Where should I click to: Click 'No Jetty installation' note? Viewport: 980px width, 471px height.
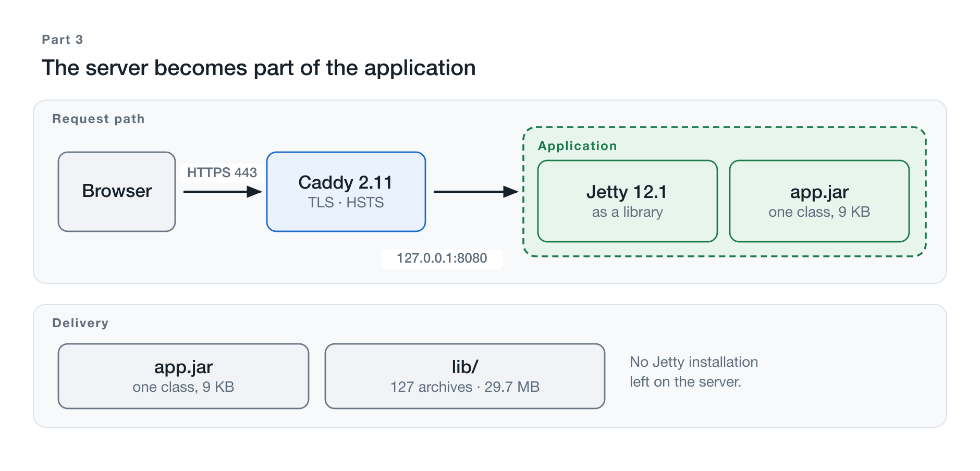point(694,362)
